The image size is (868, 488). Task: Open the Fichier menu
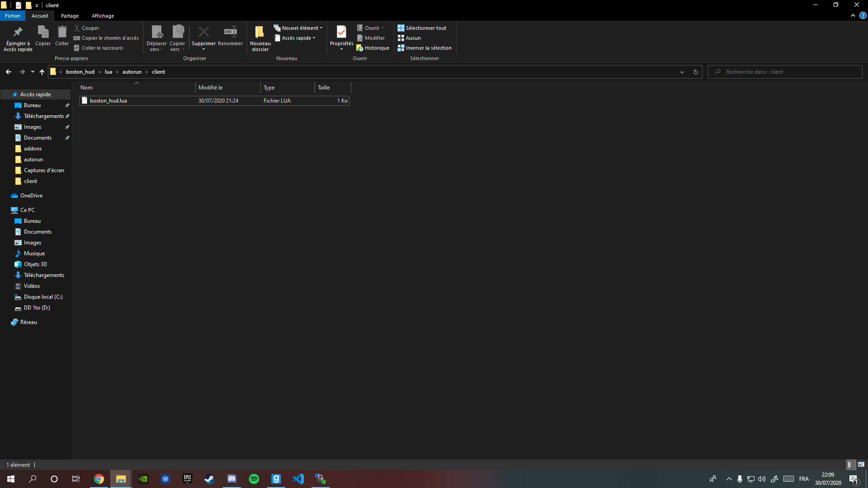[13, 16]
